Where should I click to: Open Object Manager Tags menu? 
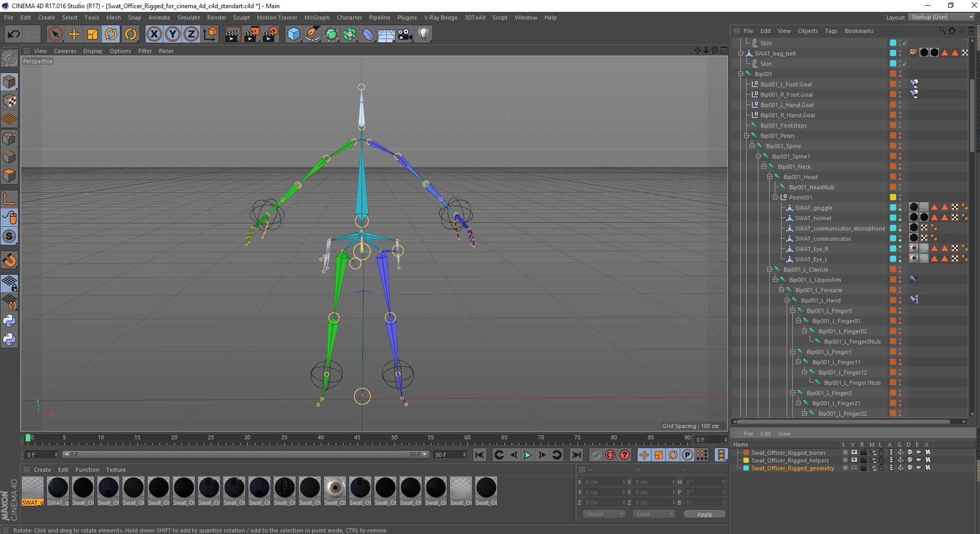pyautogui.click(x=831, y=31)
